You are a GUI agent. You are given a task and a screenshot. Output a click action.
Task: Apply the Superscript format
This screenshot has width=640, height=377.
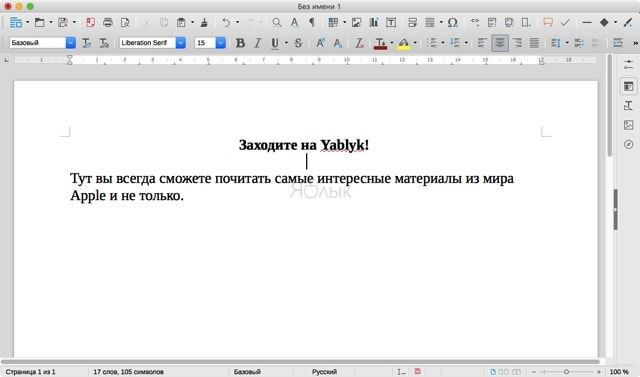click(x=320, y=43)
